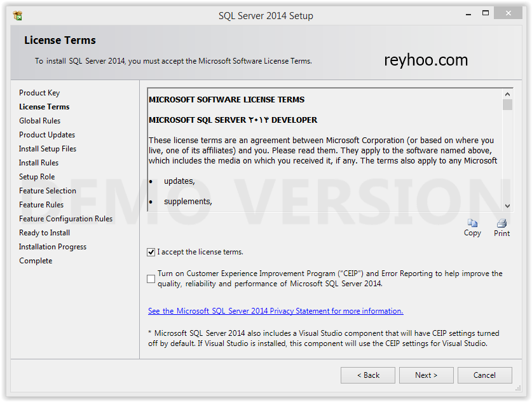The width and height of the screenshot is (532, 402).
Task: Select the Feature Rules step
Action: pyautogui.click(x=41, y=205)
